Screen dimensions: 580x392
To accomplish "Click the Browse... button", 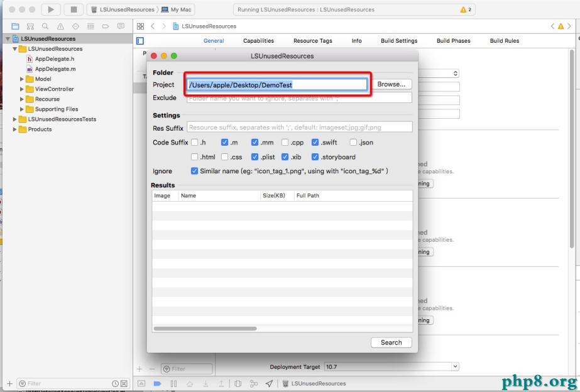I will (391, 84).
